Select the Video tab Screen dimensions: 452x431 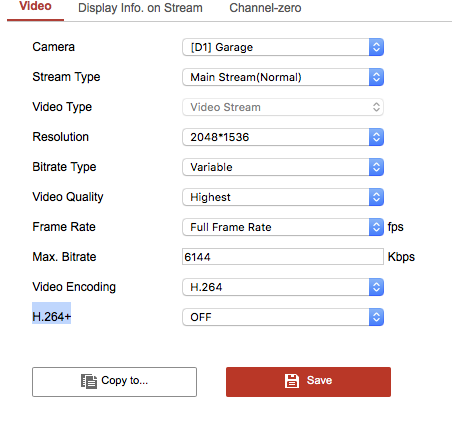35,7
